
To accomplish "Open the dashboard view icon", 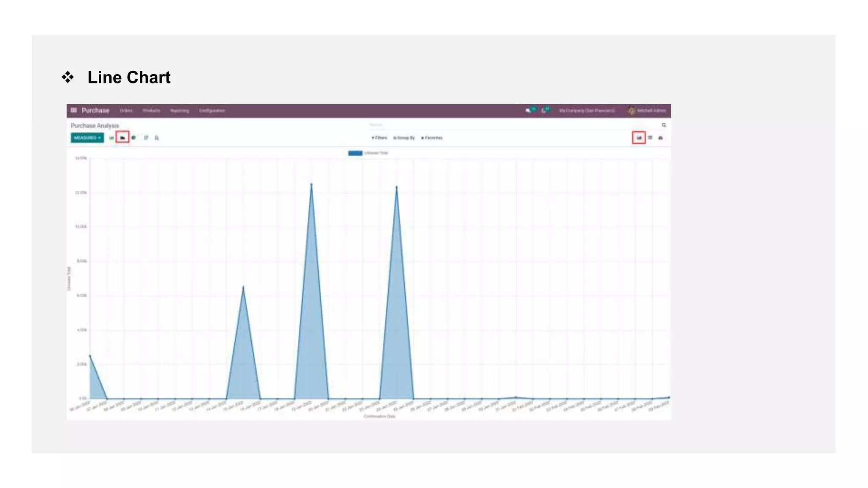I will pos(661,138).
